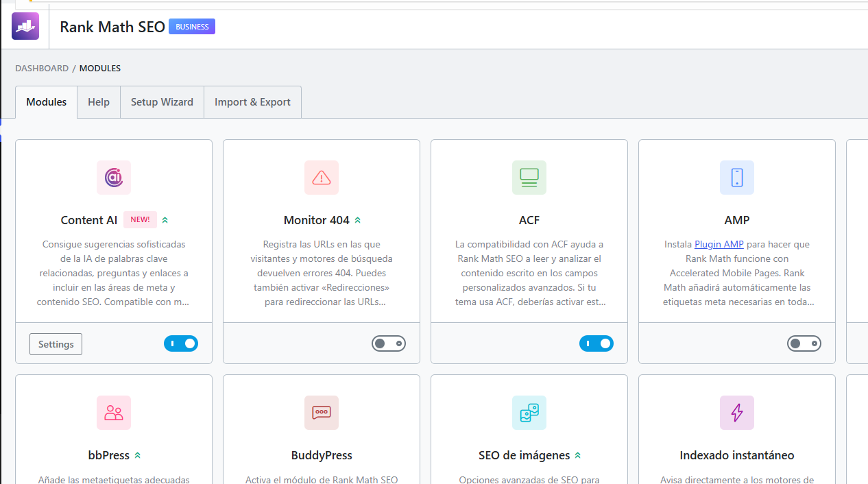Enable the Monitor 404 module toggle

(389, 343)
